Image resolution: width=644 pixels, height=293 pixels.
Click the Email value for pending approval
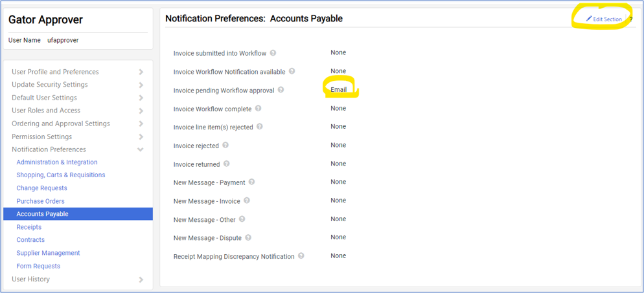(x=338, y=90)
